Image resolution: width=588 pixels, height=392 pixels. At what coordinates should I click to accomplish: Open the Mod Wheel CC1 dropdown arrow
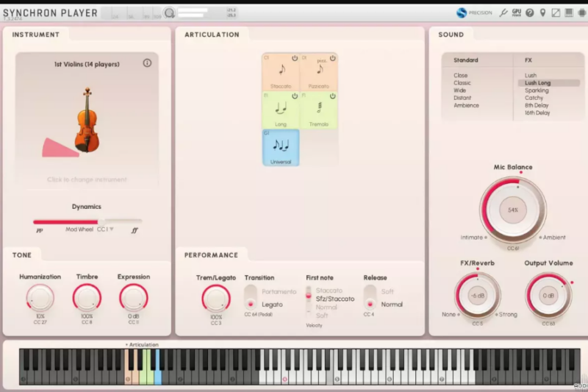tap(112, 229)
